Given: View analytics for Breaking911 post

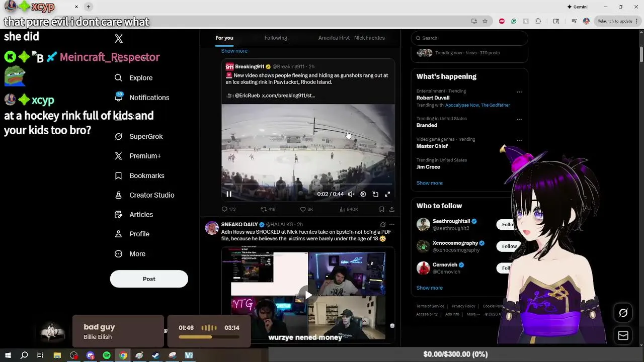Looking at the screenshot, I should point(349,209).
